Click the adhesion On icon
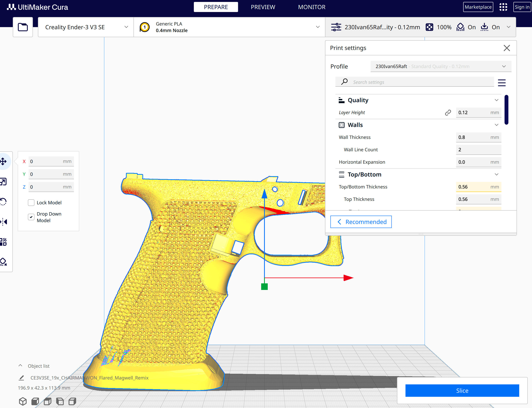The width and height of the screenshot is (532, 408). tap(484, 27)
